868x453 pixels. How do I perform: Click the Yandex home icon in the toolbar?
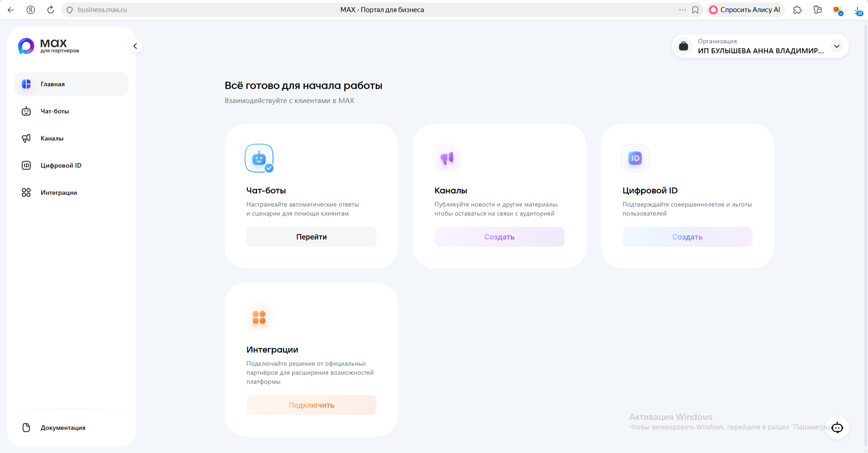point(31,10)
